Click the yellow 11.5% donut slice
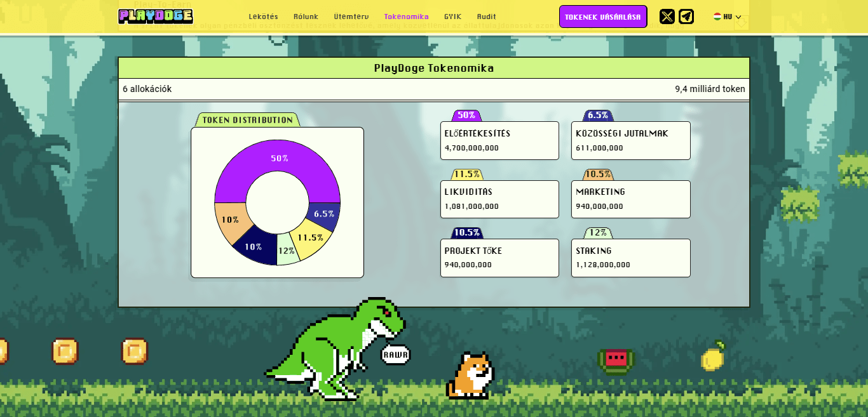 (311, 239)
